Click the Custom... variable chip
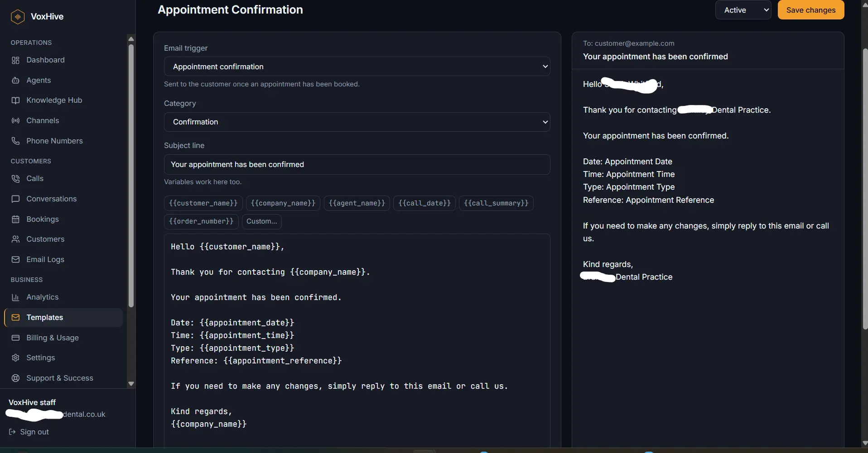The width and height of the screenshot is (868, 453). (262, 221)
